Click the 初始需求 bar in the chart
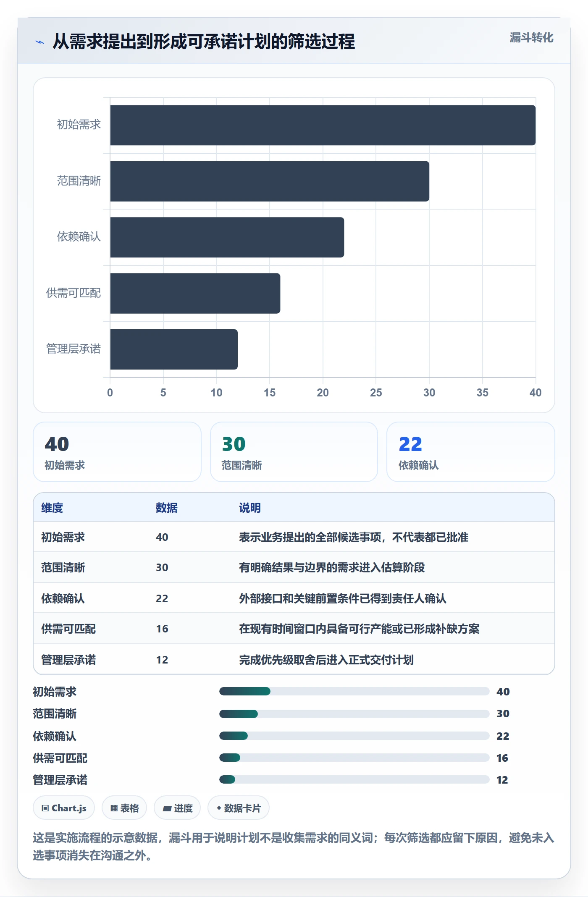 [x=323, y=125]
